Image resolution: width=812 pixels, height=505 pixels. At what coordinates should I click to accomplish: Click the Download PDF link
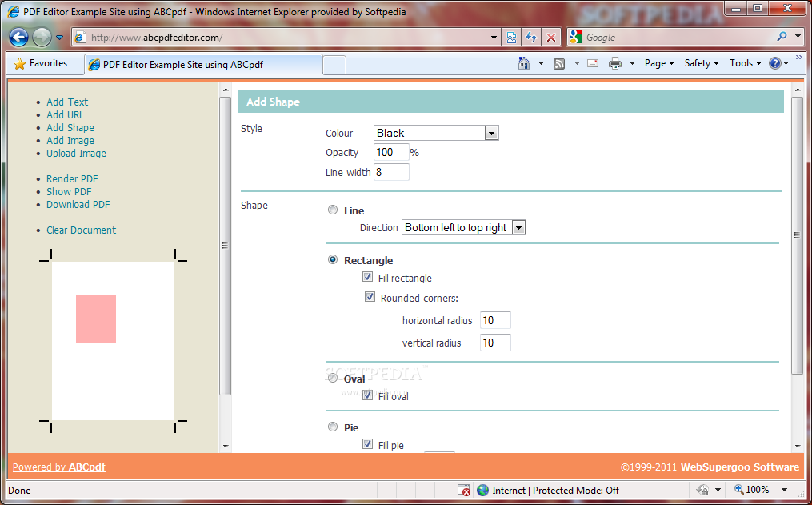pyautogui.click(x=78, y=205)
